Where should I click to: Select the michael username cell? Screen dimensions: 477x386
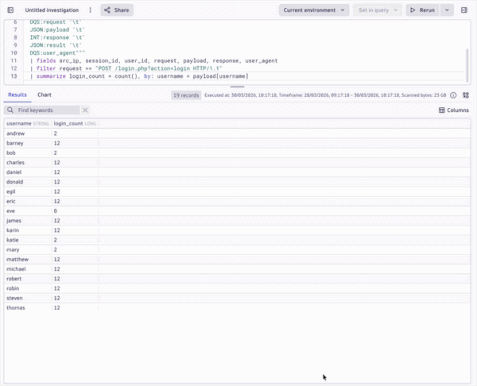point(28,269)
